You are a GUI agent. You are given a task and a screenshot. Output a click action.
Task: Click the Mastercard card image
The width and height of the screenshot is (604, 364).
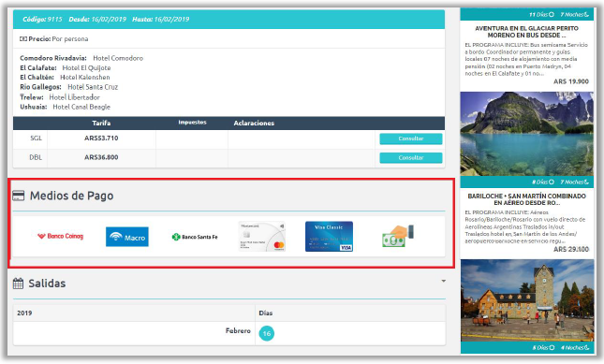pos(262,236)
